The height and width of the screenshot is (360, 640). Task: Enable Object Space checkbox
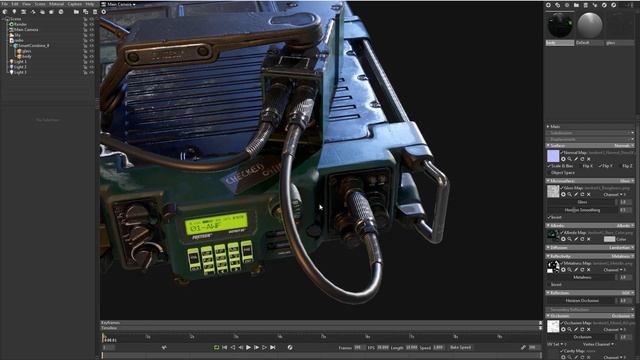(549, 173)
